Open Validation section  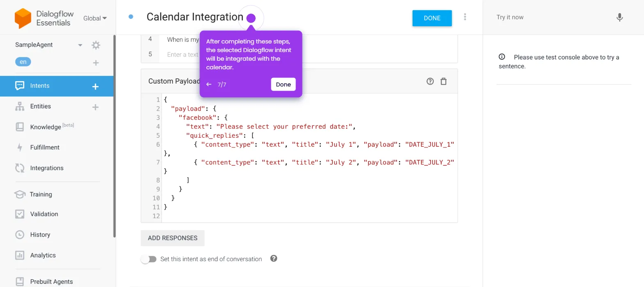[44, 214]
